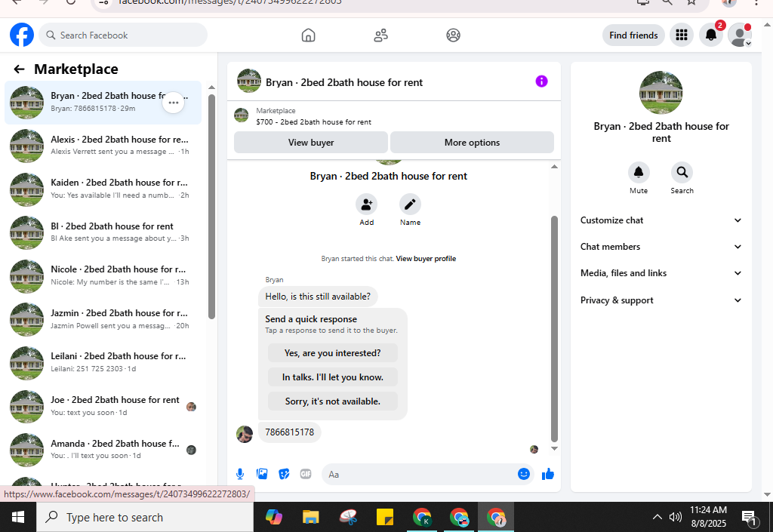This screenshot has width=773, height=532.
Task: Click the conversation list scrollbar
Action: [211, 207]
